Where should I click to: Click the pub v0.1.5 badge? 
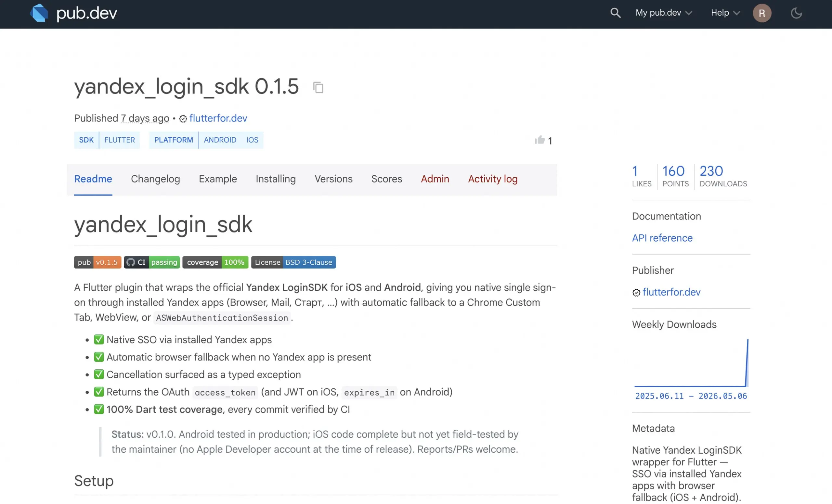[x=97, y=262]
